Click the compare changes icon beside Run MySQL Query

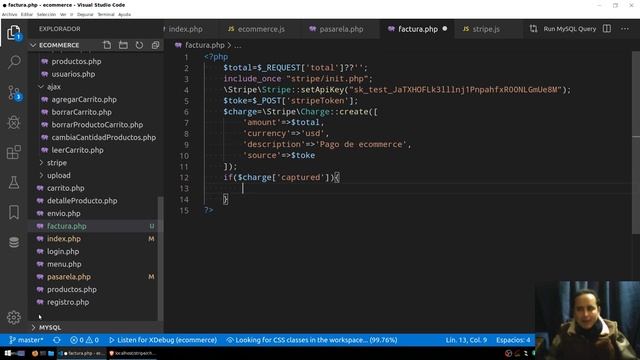pyautogui.click(x=533, y=29)
